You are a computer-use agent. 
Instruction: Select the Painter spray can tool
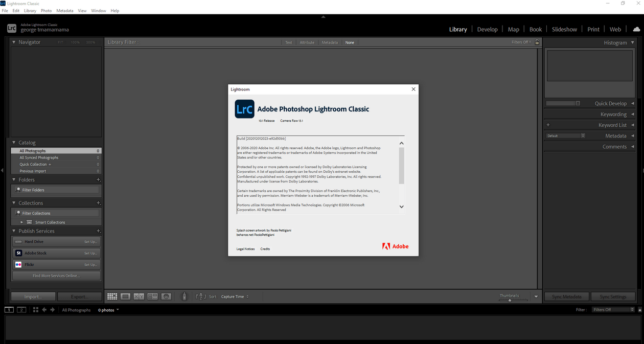pyautogui.click(x=185, y=296)
